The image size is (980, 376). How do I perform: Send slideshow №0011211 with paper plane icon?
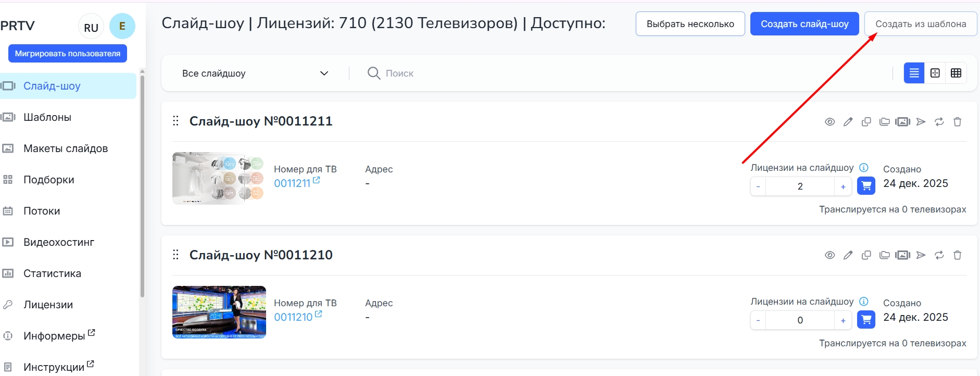[x=921, y=122]
